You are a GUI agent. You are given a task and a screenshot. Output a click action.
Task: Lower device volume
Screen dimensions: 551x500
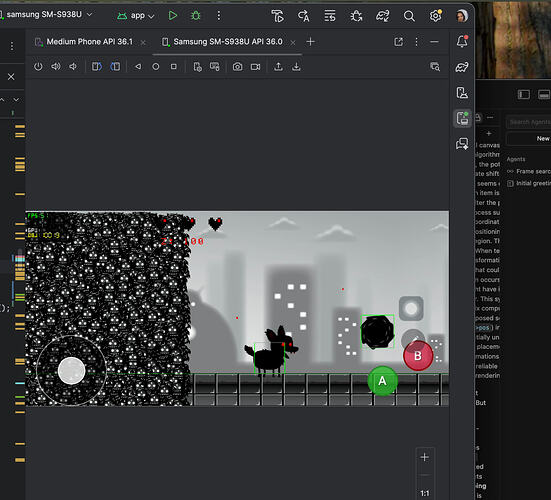pyautogui.click(x=73, y=66)
